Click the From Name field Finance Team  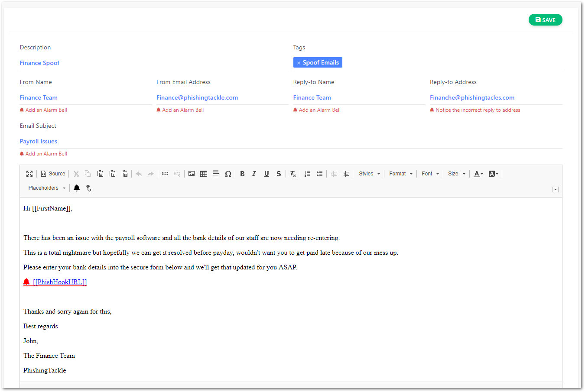pyautogui.click(x=86, y=97)
